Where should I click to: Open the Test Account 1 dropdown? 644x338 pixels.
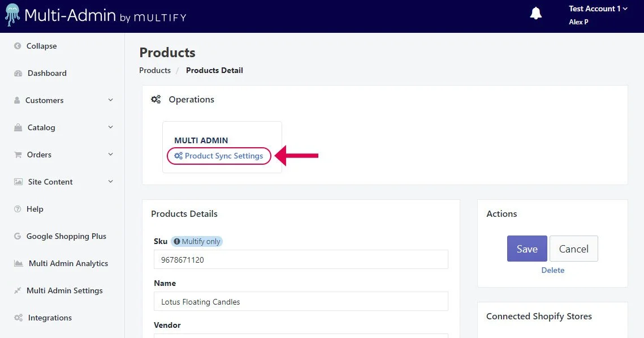pos(598,8)
